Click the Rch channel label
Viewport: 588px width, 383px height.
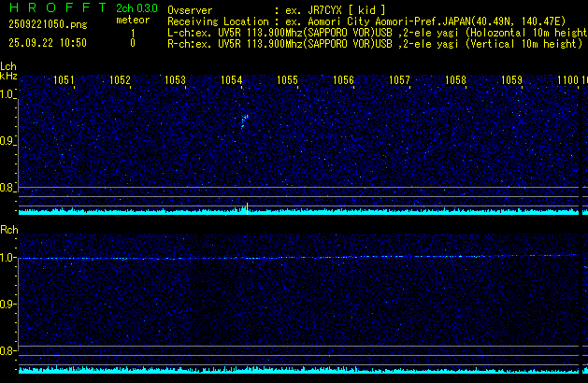pos(8,230)
